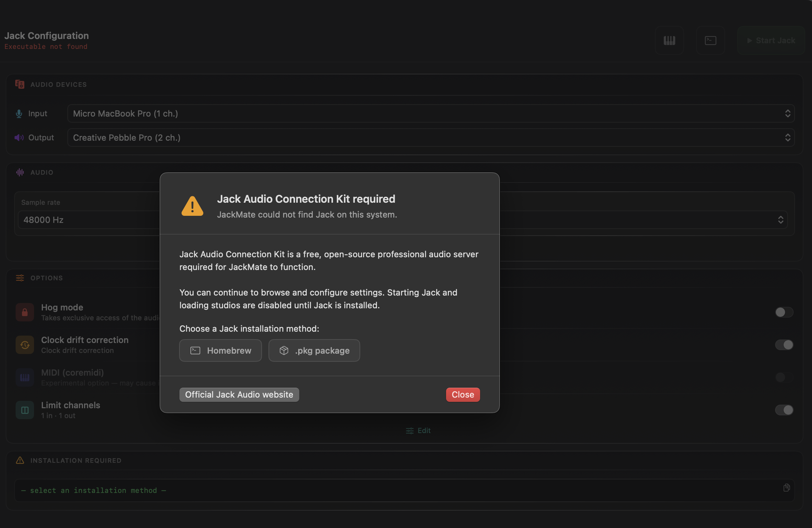Viewport: 812px width, 528px height.
Task: Disable Clock drift correction switch
Action: tap(784, 345)
